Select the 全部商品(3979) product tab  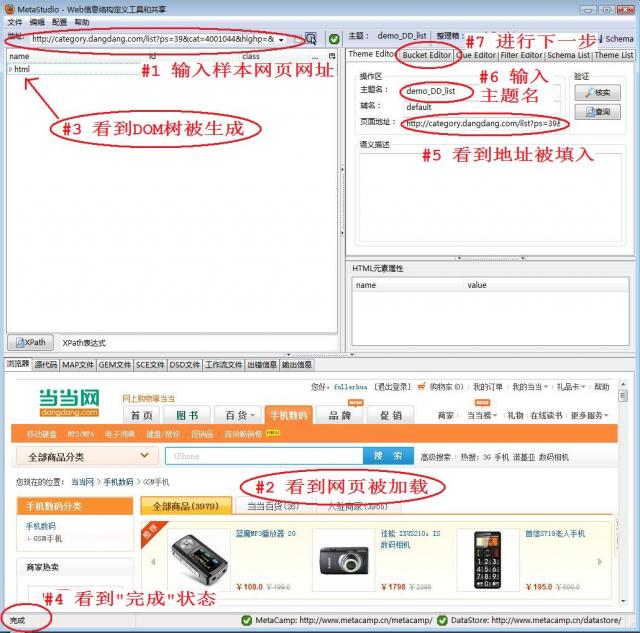click(186, 506)
